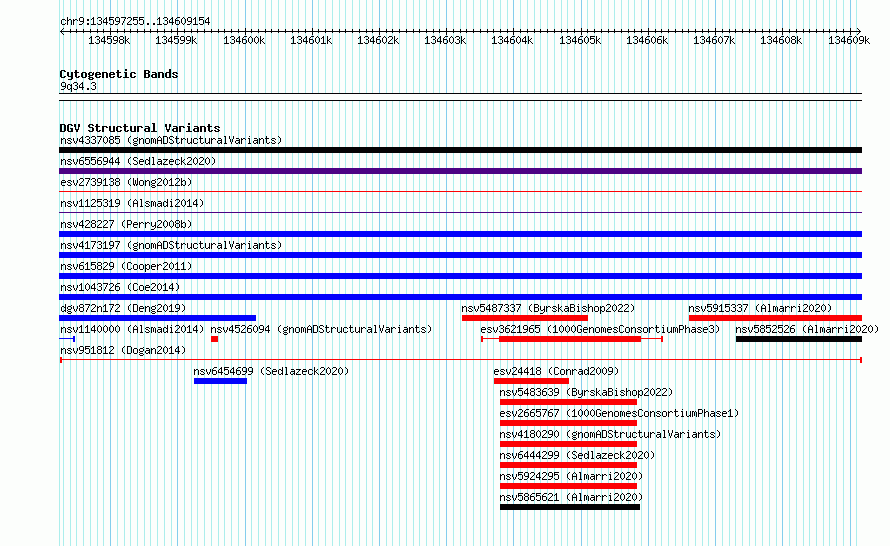Click the red nsv5924295 variant bar
This screenshot has height=546, width=890.
568,486
